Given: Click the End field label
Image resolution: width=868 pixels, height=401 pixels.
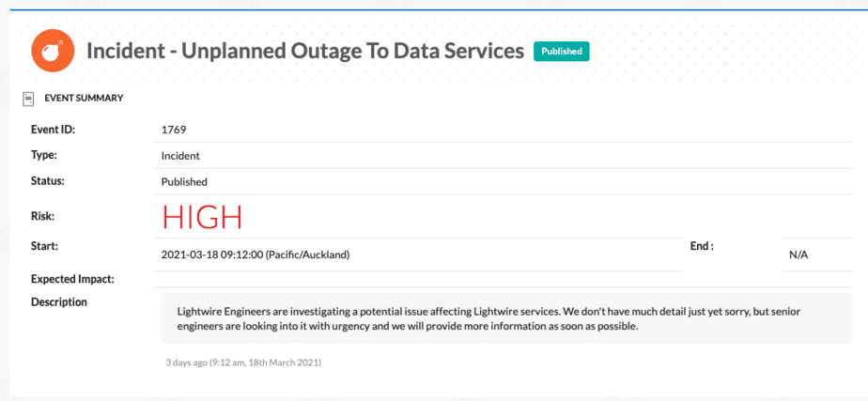Looking at the screenshot, I should pos(702,247).
